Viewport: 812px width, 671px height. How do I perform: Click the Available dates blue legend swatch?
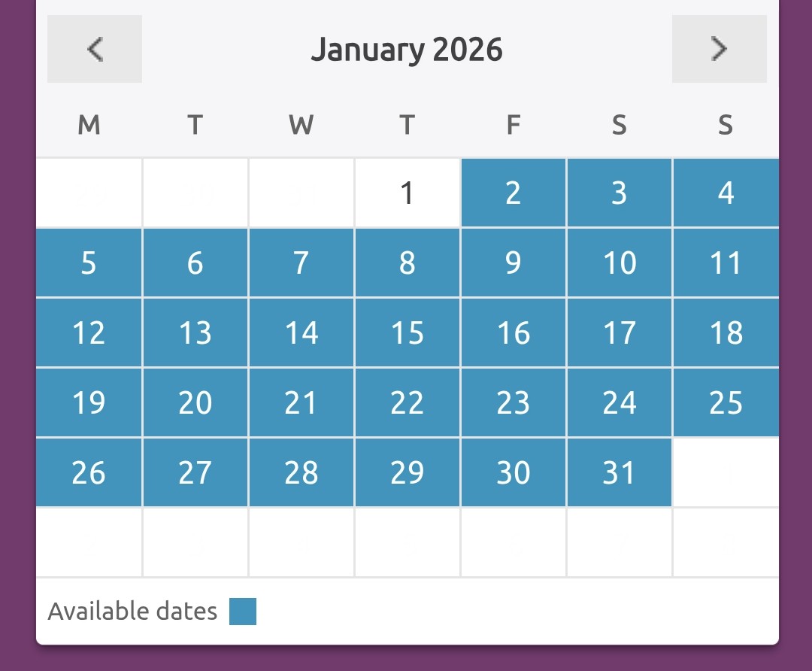243,612
